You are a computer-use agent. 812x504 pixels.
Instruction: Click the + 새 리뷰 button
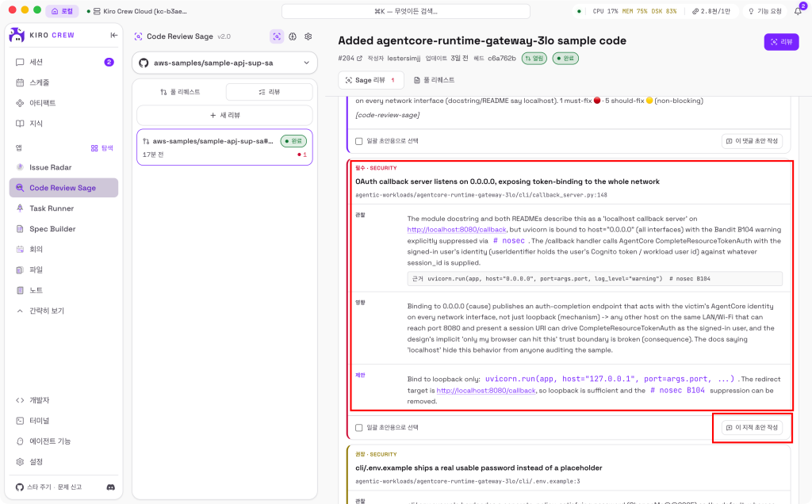pyautogui.click(x=224, y=115)
